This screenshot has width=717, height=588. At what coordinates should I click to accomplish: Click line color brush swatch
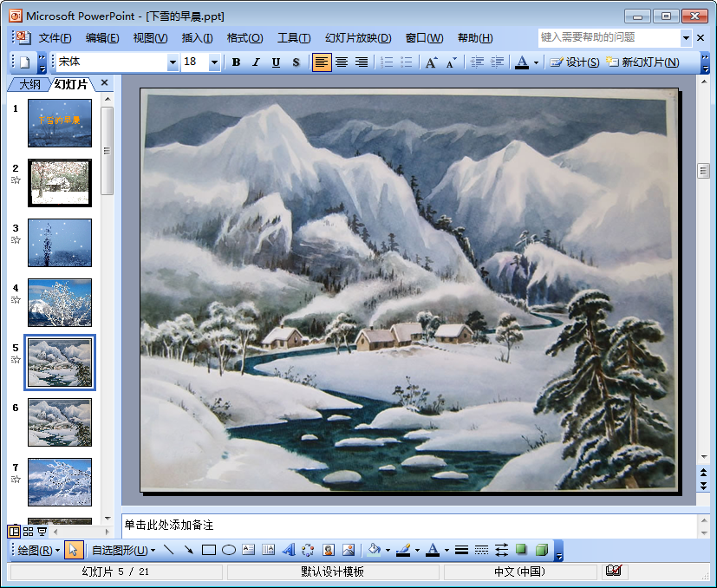(x=403, y=550)
